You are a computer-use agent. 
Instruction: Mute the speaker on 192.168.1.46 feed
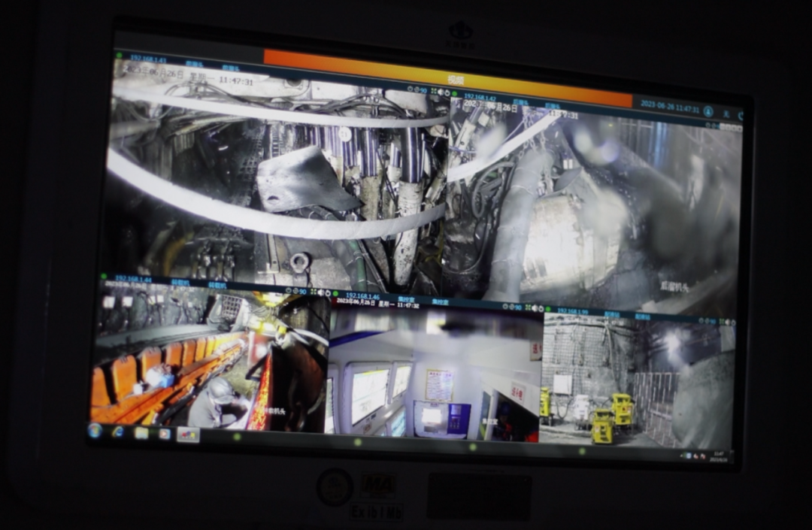point(535,308)
